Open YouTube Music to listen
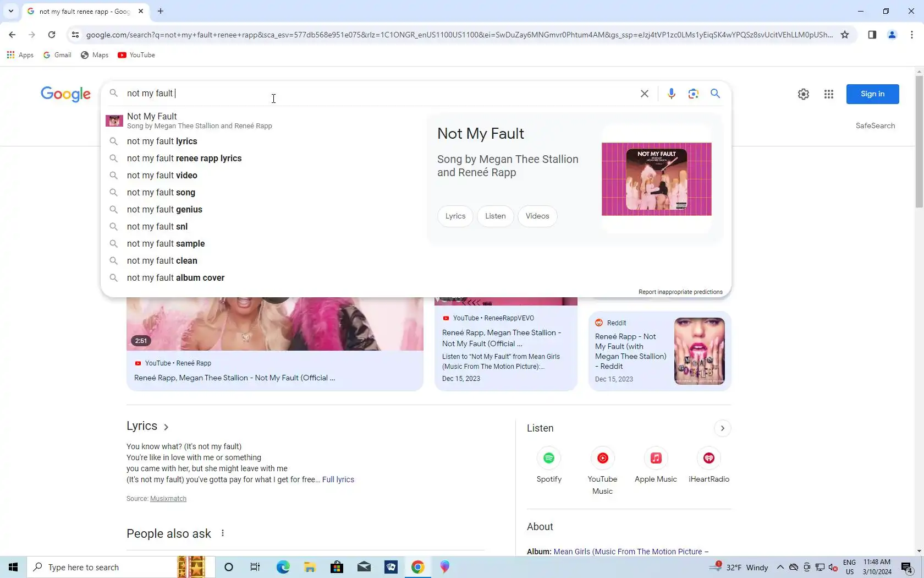 point(602,471)
